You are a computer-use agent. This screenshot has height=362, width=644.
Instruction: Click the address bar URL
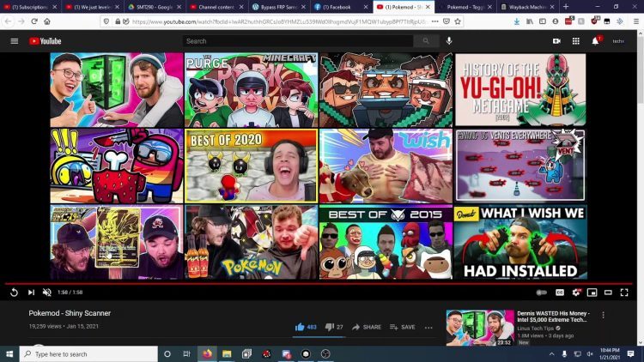point(279,21)
